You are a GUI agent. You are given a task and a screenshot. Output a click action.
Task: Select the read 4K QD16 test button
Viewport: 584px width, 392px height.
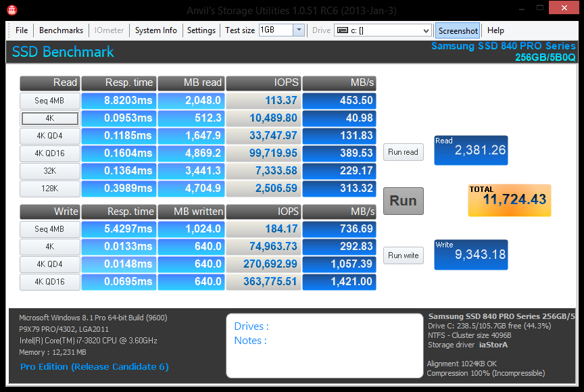50,153
